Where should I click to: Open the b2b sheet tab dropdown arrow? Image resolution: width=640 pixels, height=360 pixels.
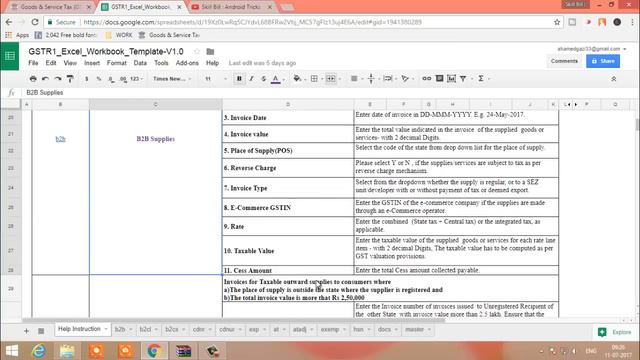tap(131, 329)
